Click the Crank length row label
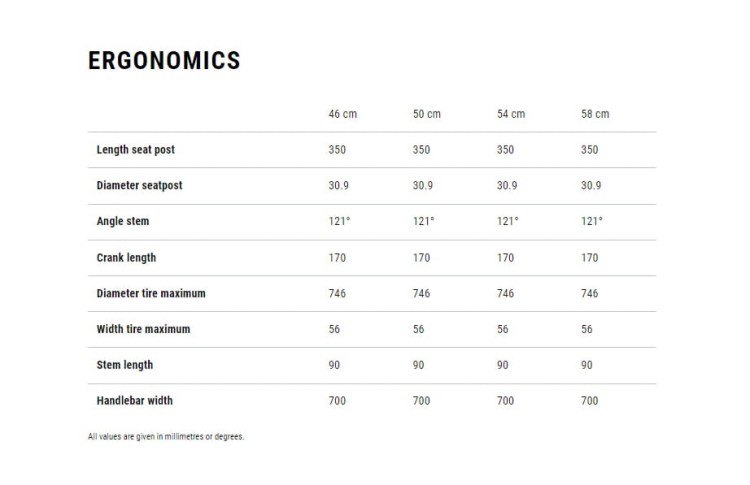This screenshot has width=750, height=485. [126, 258]
